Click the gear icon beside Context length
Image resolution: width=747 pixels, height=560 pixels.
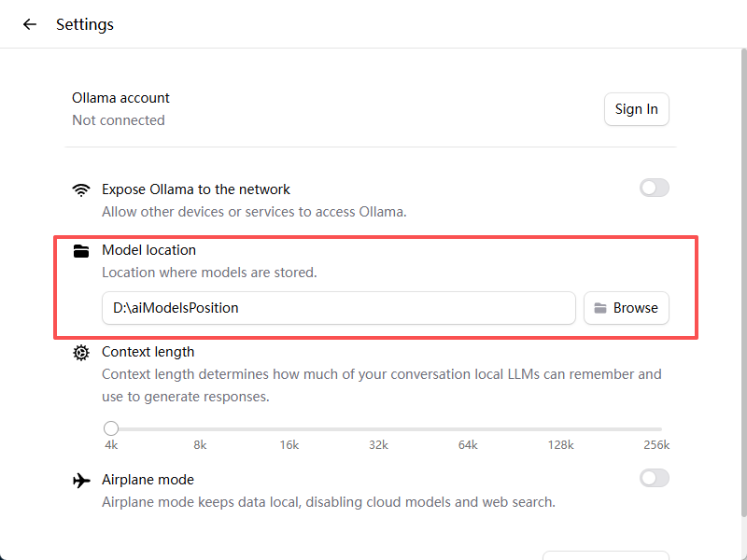click(x=81, y=353)
